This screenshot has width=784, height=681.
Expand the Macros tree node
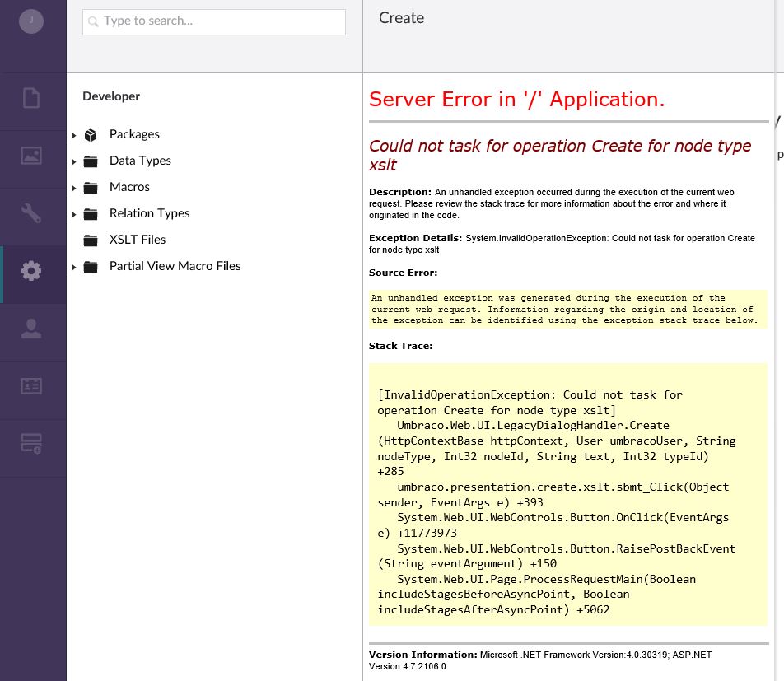pyautogui.click(x=73, y=189)
